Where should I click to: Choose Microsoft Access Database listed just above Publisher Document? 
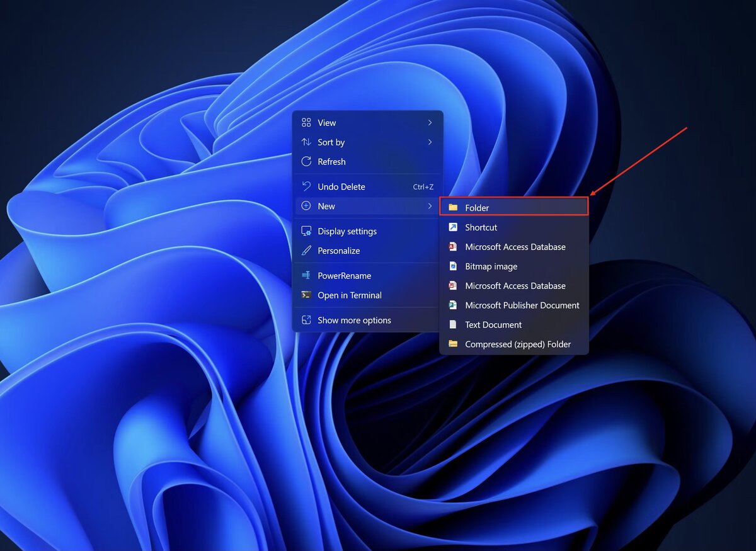pyautogui.click(x=514, y=286)
